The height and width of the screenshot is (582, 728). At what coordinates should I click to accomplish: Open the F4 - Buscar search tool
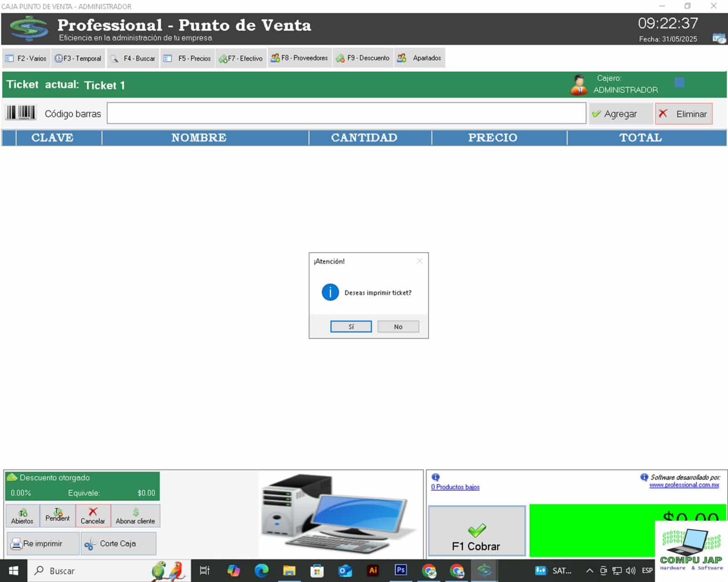133,58
